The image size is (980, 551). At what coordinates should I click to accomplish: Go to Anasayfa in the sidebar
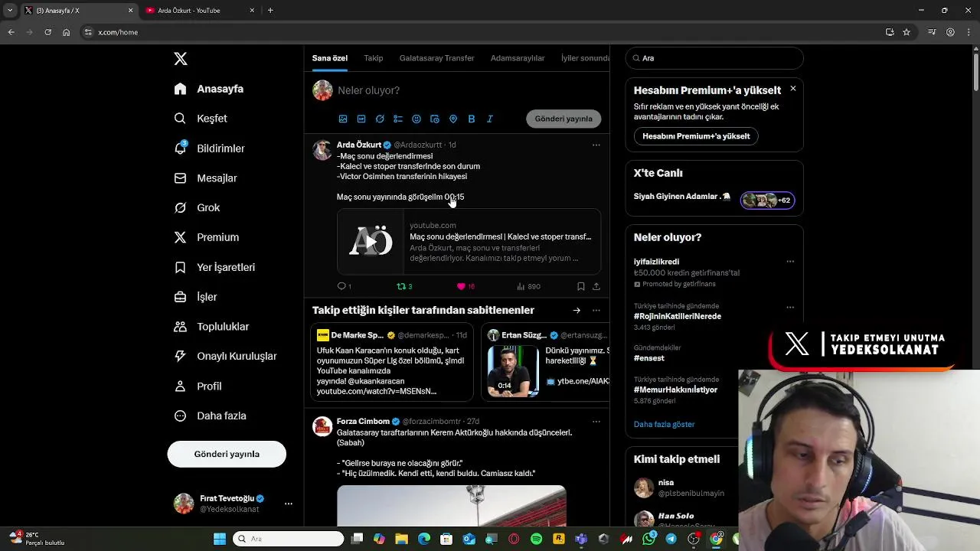point(209,89)
